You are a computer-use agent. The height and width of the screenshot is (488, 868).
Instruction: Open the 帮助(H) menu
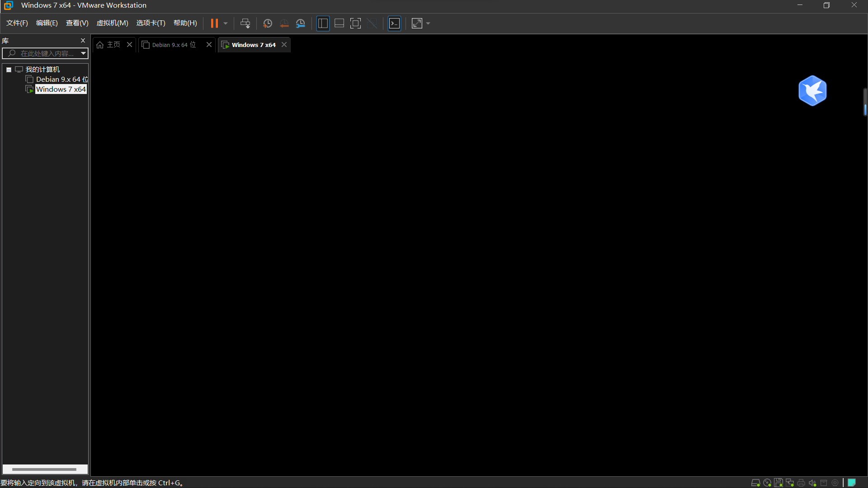tap(185, 23)
